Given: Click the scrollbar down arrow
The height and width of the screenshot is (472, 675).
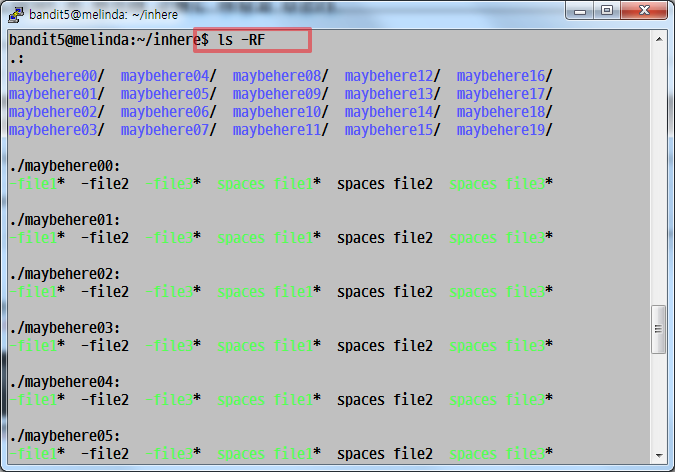Looking at the screenshot, I should pos(659,455).
